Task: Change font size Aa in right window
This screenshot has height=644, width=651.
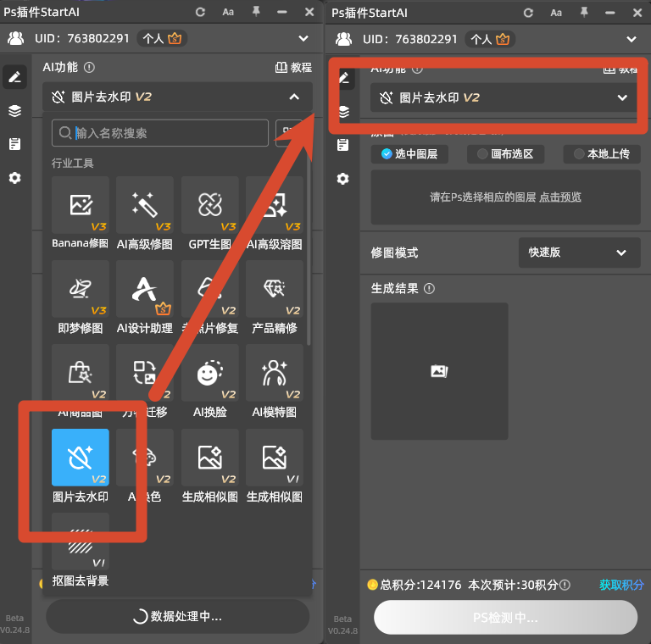Action: coord(556,13)
